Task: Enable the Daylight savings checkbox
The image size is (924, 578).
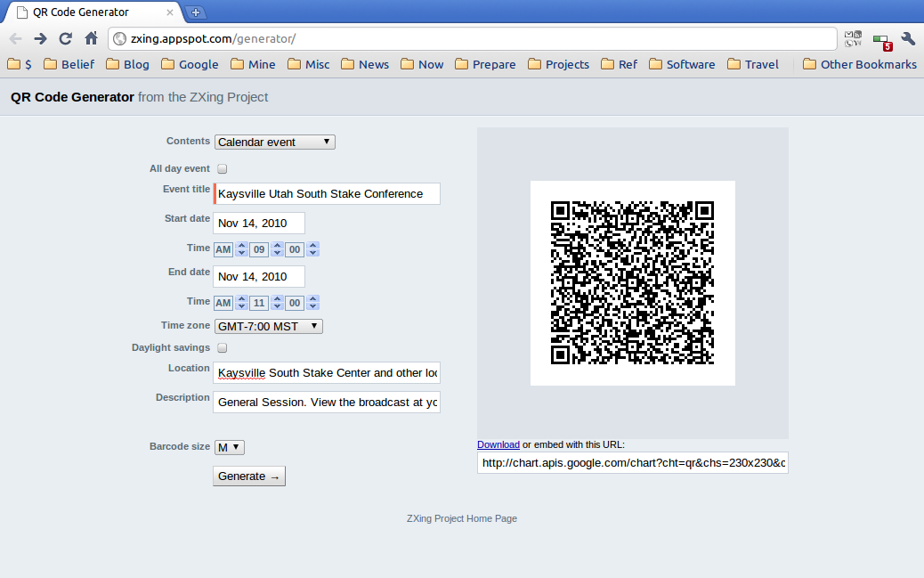Action: point(223,348)
